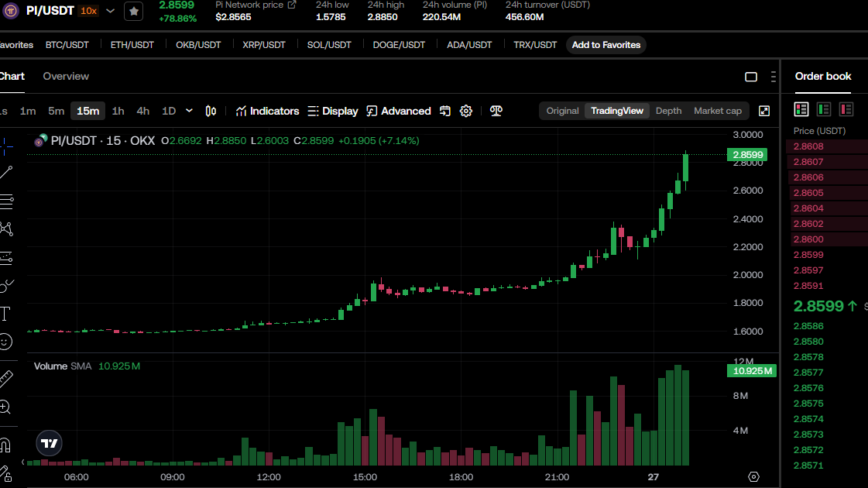This screenshot has height=488, width=868.
Task: Click the favorite star icon
Action: [133, 11]
